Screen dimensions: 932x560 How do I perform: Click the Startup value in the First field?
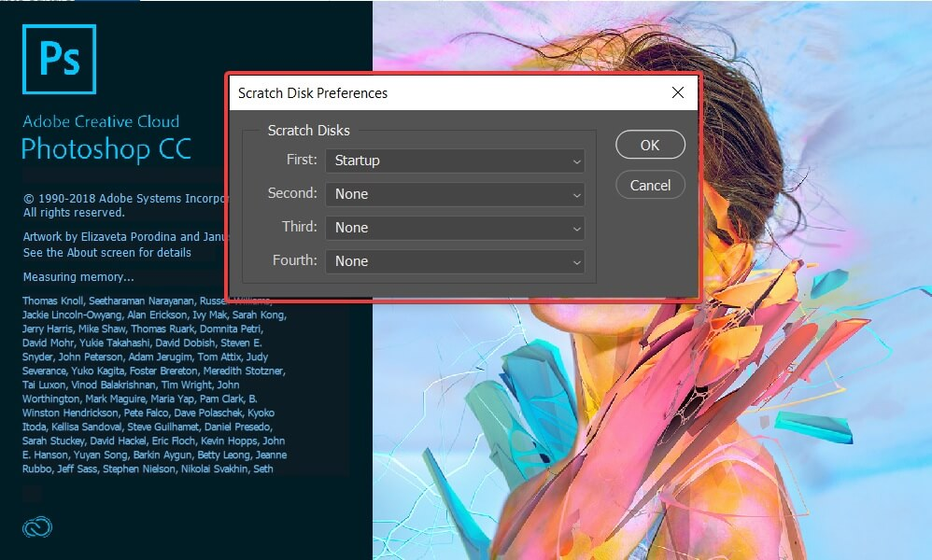tap(357, 160)
